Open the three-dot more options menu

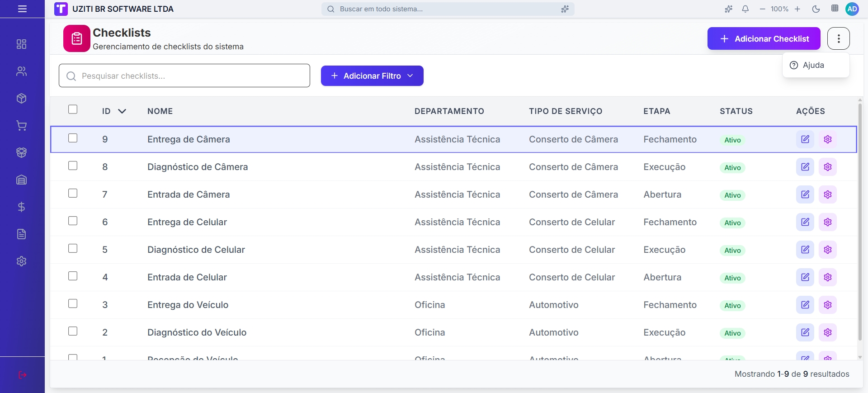[x=839, y=38]
